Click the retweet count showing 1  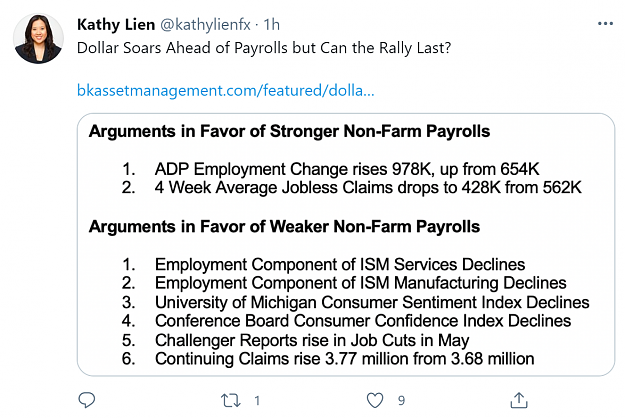(x=257, y=400)
